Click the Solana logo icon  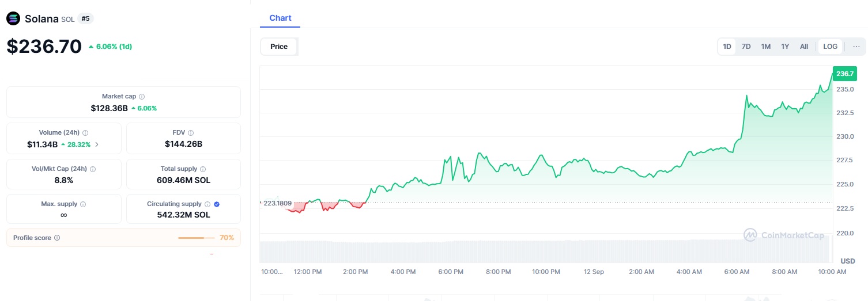click(13, 18)
